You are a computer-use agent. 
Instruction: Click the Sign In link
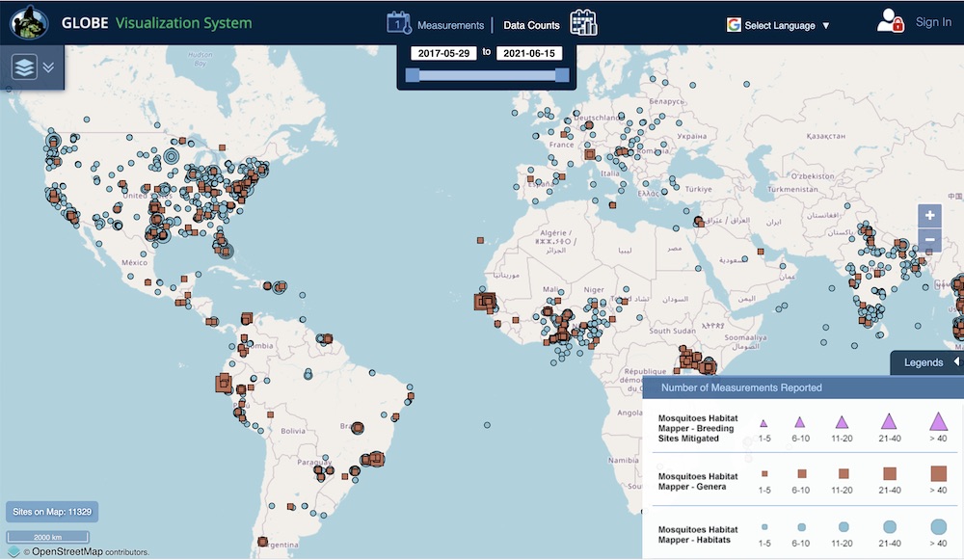933,22
